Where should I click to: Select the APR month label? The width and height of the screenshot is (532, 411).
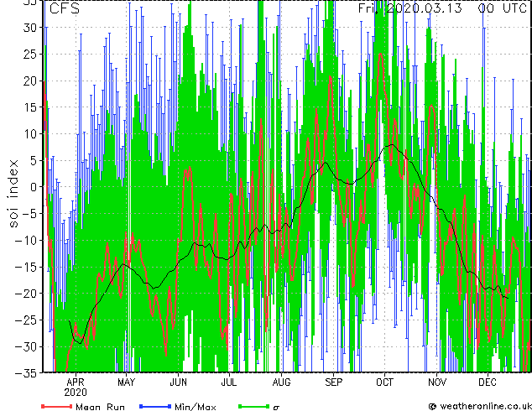[x=76, y=382]
